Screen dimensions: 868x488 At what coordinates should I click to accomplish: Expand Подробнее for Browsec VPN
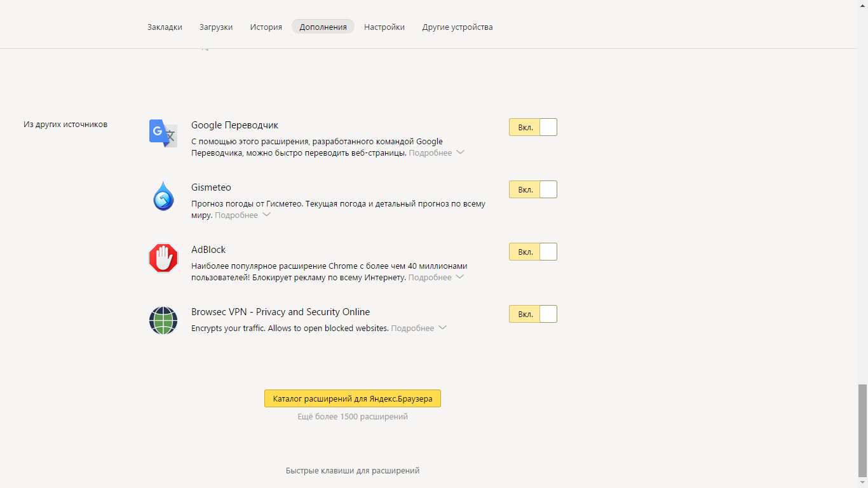click(419, 329)
